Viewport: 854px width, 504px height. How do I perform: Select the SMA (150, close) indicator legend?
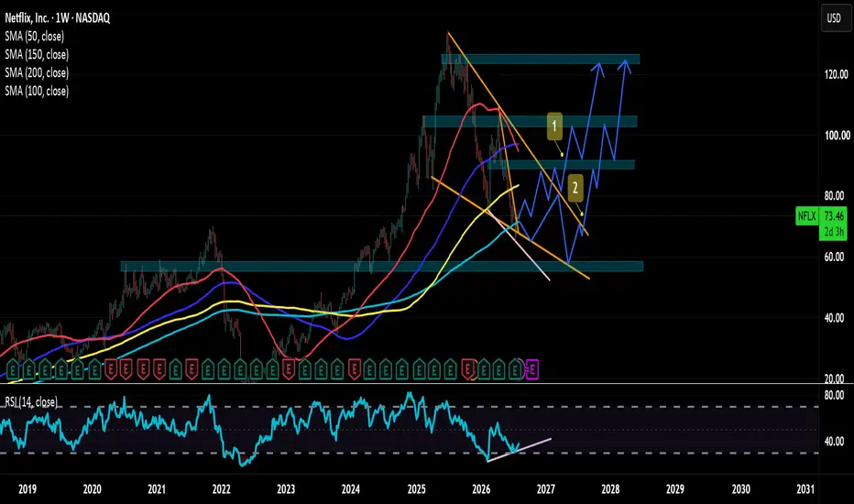37,54
